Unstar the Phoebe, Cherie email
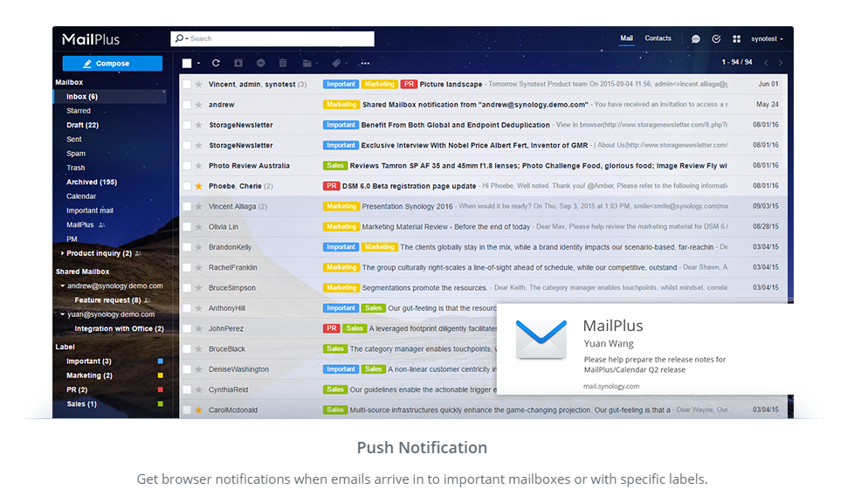Screen dimensions: 868x503 click(x=199, y=186)
